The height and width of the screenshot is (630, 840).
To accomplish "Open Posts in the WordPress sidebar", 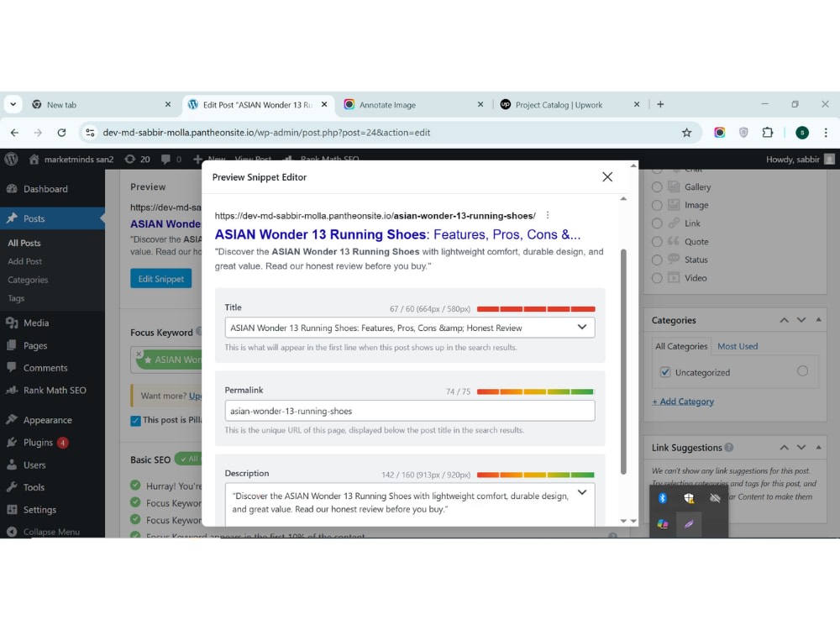I will (x=34, y=218).
